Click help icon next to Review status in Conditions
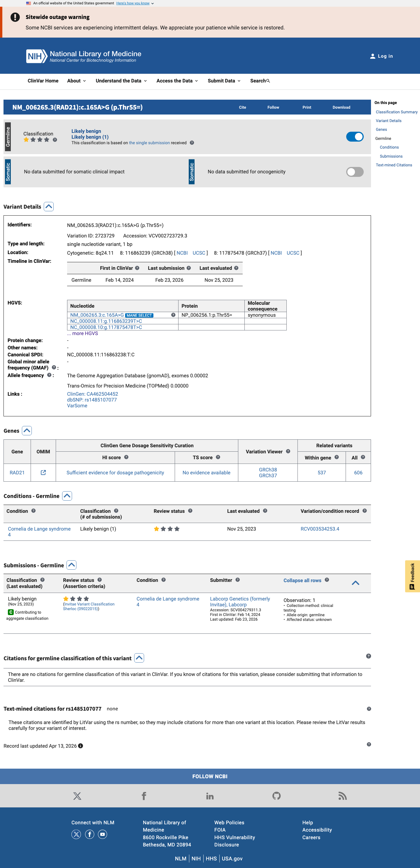 click(x=190, y=511)
